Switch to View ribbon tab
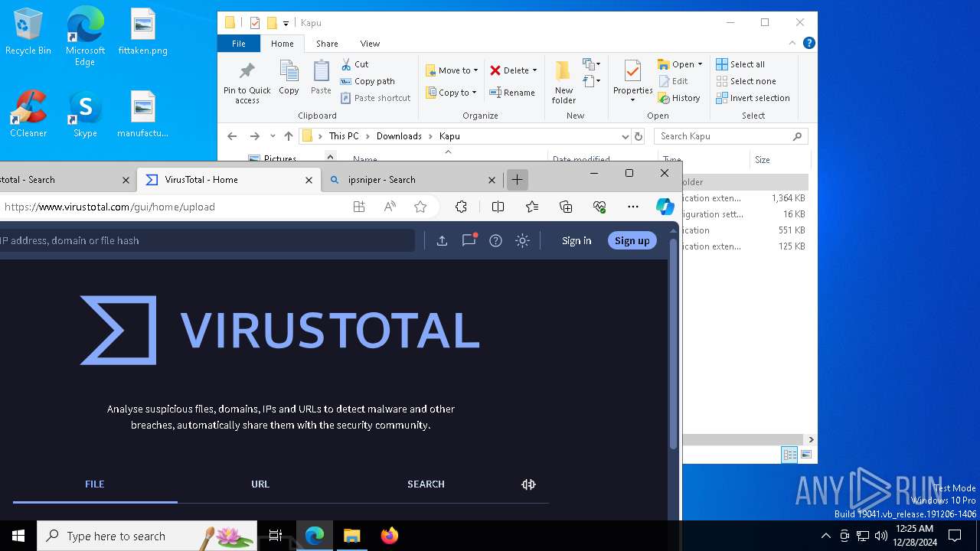This screenshot has height=551, width=980. click(370, 44)
